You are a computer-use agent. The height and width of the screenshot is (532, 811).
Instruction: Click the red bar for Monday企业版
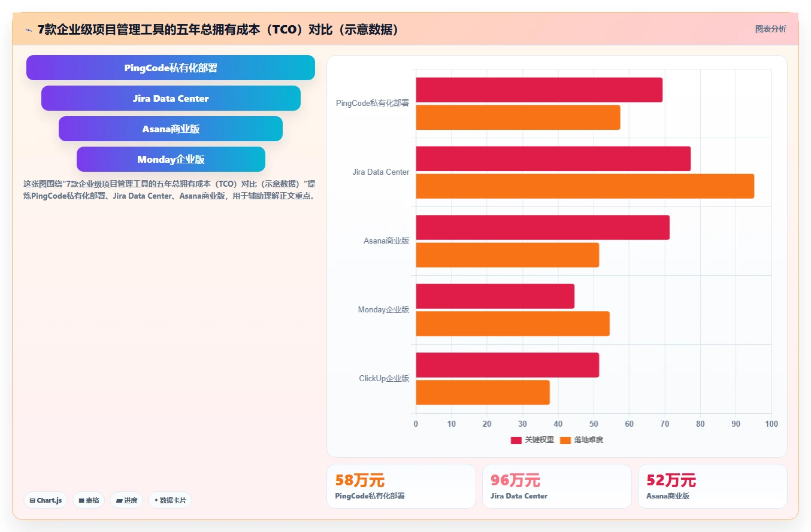click(495, 296)
